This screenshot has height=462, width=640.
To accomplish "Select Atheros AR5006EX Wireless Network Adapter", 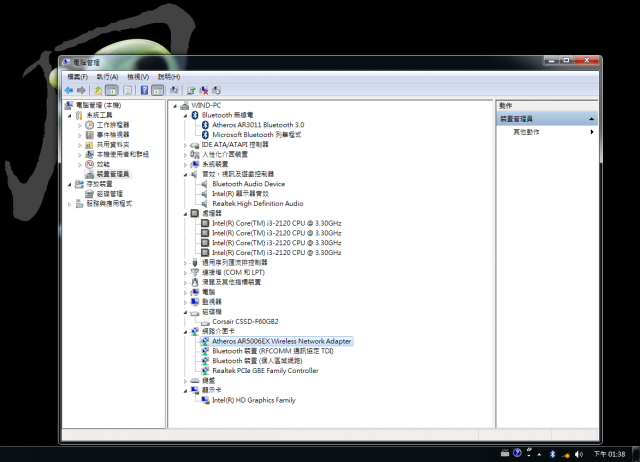I will (x=281, y=341).
